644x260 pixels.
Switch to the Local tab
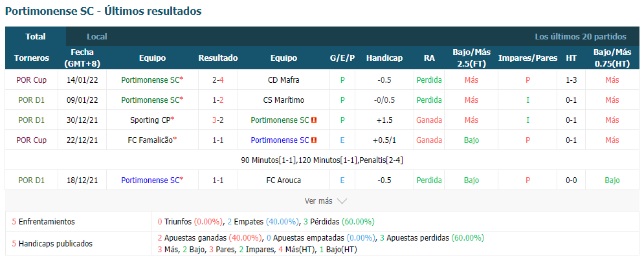tap(97, 36)
